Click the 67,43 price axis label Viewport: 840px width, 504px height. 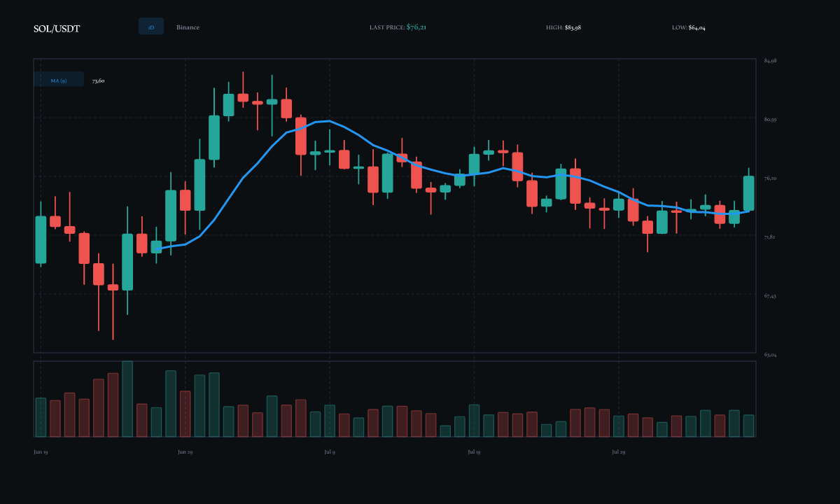tap(771, 296)
